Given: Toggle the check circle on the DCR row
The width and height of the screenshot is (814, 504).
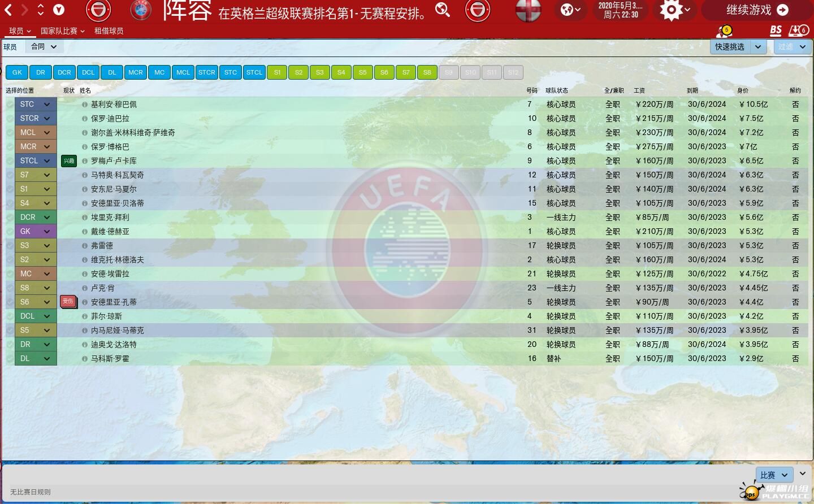Looking at the screenshot, I should [x=10, y=218].
